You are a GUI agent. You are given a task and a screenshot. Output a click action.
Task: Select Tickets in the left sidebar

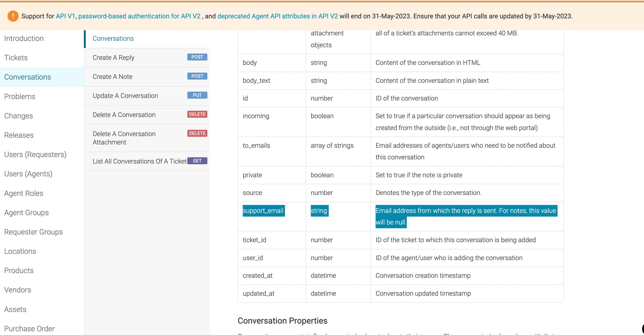tap(16, 58)
